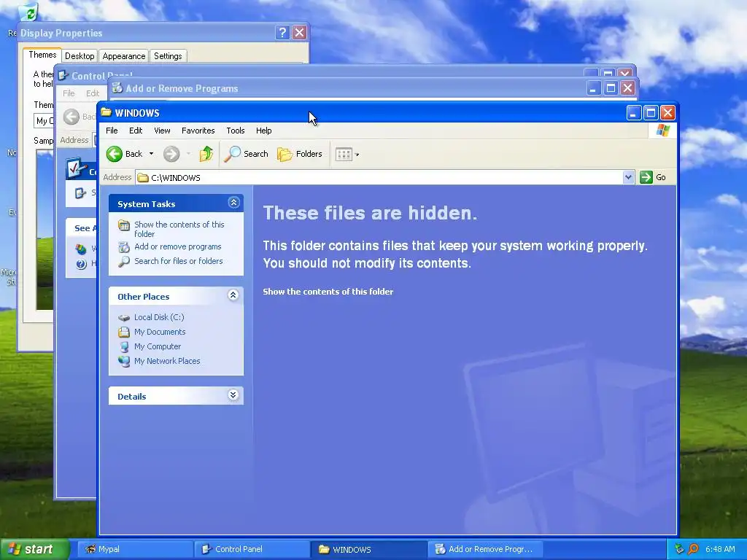The image size is (747, 560).
Task: Click the Local Disk drive icon
Action: [x=124, y=318]
